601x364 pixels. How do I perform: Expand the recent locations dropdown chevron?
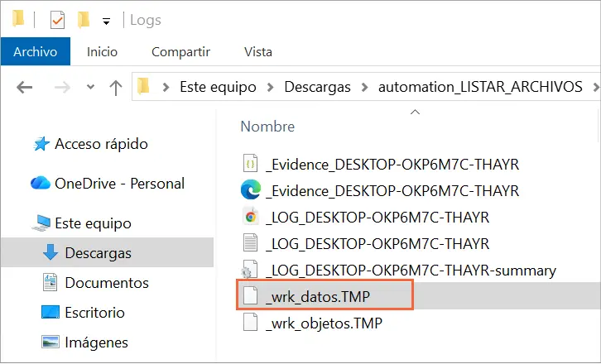[x=91, y=87]
